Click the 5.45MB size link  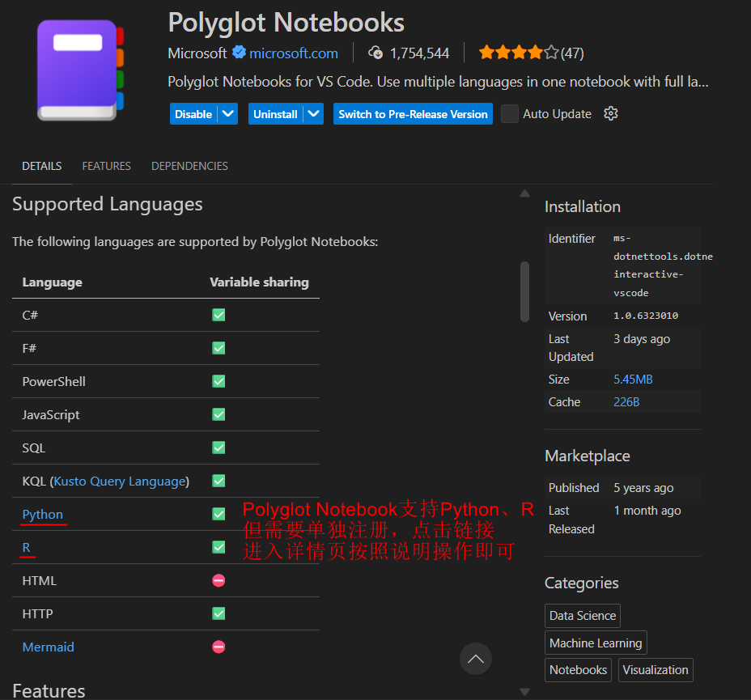[633, 380]
